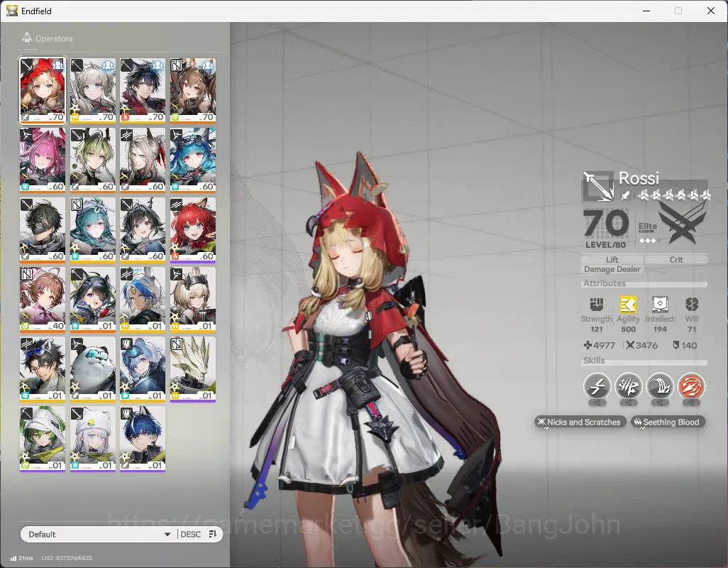Click the defense shield icon by 140
Viewport: 728px width, 568px height.
click(x=676, y=345)
